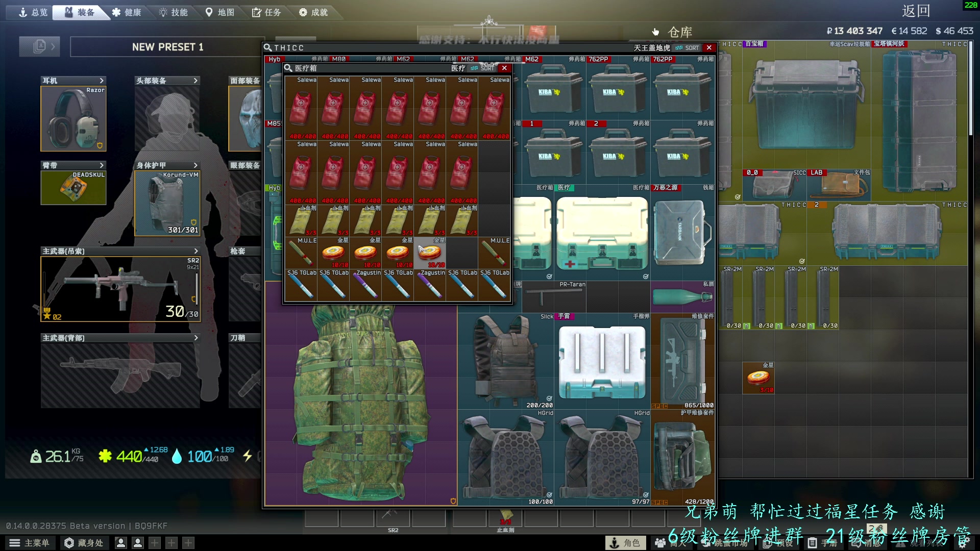This screenshot has width=980, height=551.
Task: Click the 440/440 energy indicator
Action: (x=133, y=456)
